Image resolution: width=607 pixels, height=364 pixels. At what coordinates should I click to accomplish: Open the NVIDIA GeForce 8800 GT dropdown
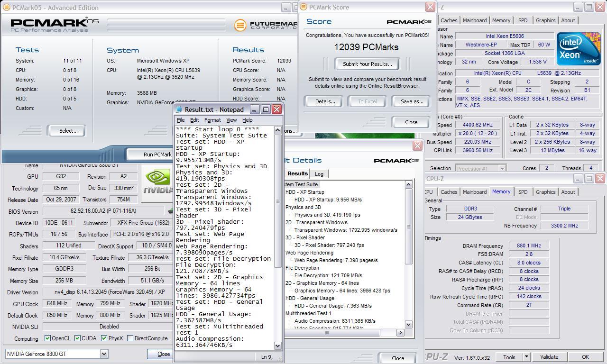pos(104,354)
